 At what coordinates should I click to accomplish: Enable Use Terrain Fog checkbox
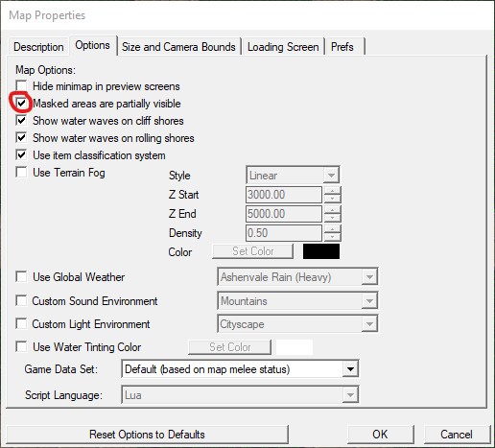21,173
